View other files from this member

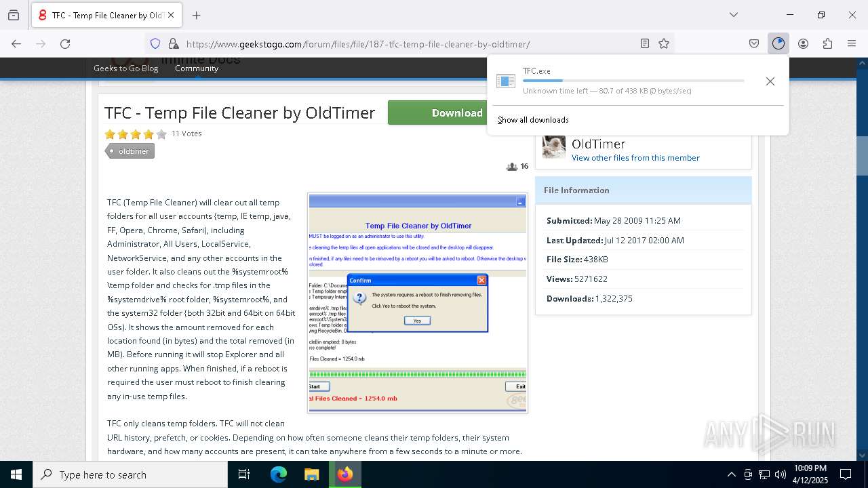(x=635, y=158)
